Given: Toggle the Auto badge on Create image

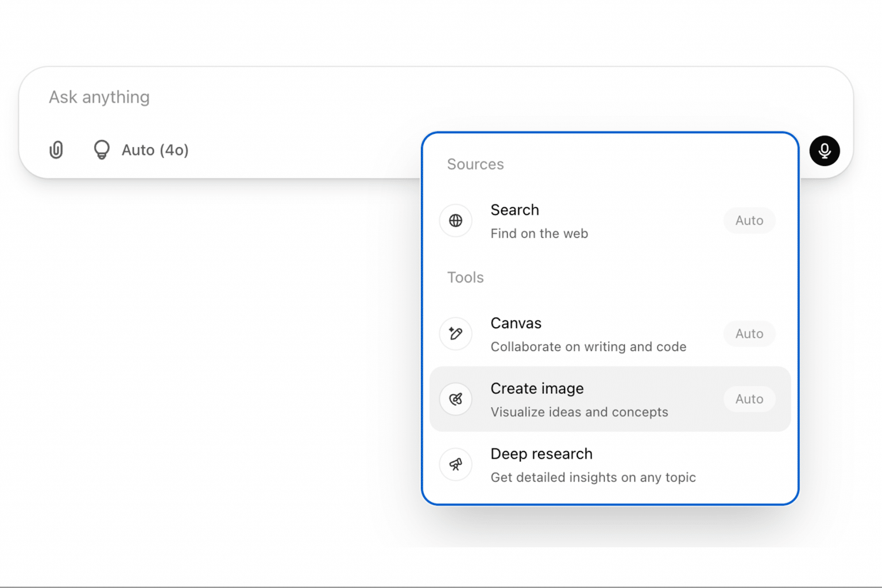Looking at the screenshot, I should coord(749,399).
